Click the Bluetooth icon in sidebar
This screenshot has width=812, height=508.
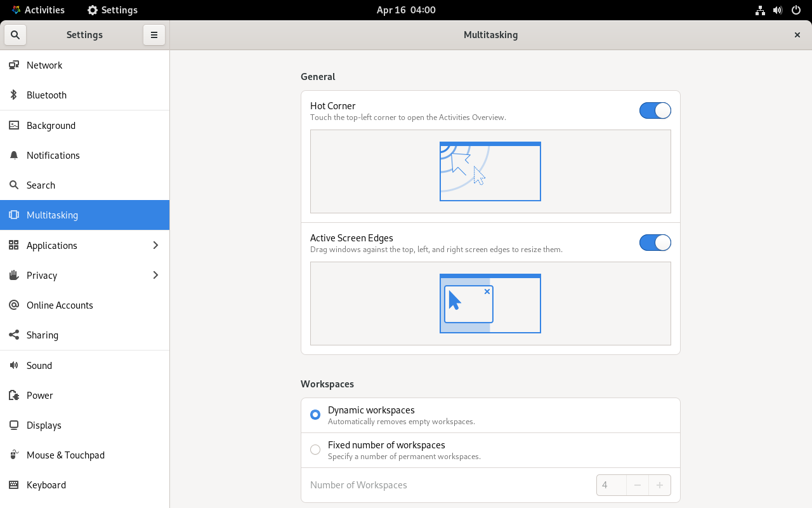pyautogui.click(x=14, y=95)
